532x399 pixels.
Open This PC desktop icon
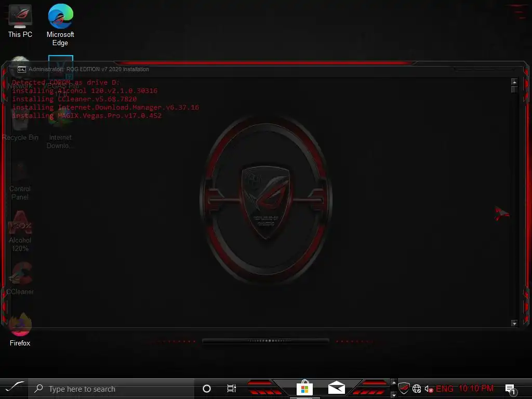pos(20,21)
